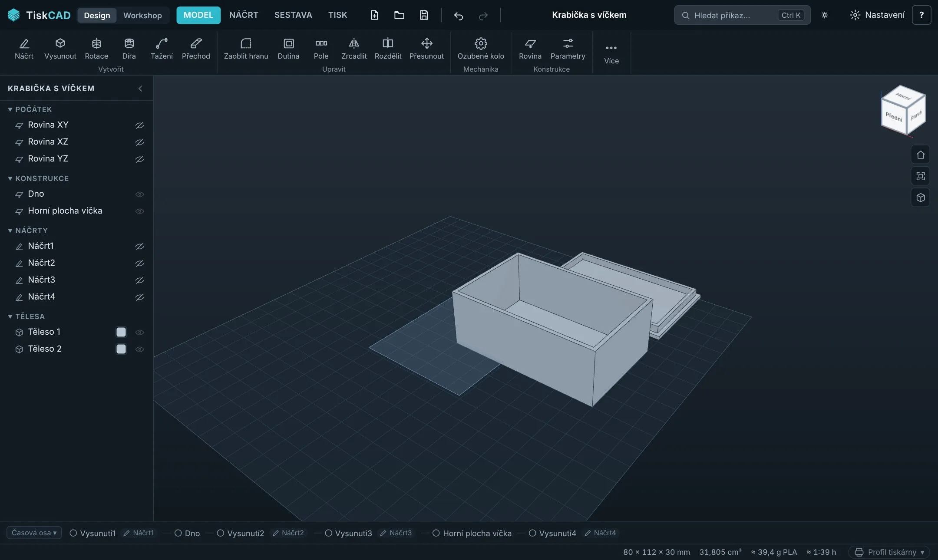
Task: Click the Těleso 2 color swatch
Action: point(121,349)
